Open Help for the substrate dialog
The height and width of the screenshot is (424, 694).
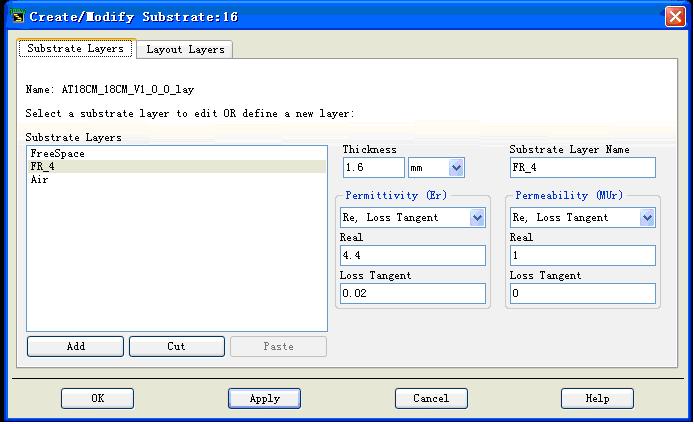pyautogui.click(x=597, y=398)
